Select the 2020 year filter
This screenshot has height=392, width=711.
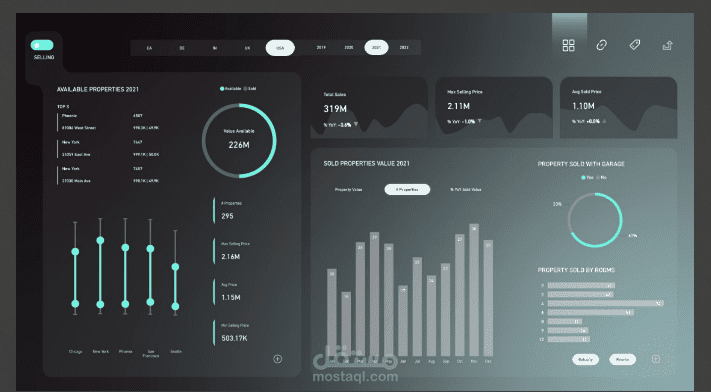pyautogui.click(x=349, y=47)
